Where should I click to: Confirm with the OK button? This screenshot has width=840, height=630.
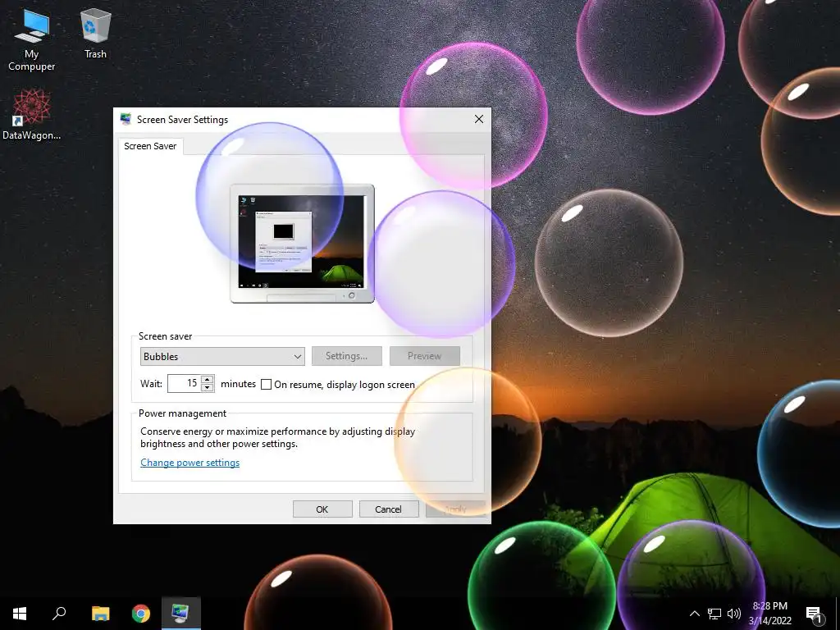322,509
